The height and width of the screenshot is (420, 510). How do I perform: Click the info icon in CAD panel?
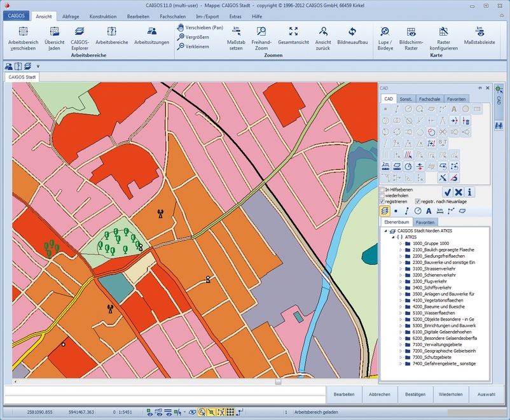coord(470,192)
